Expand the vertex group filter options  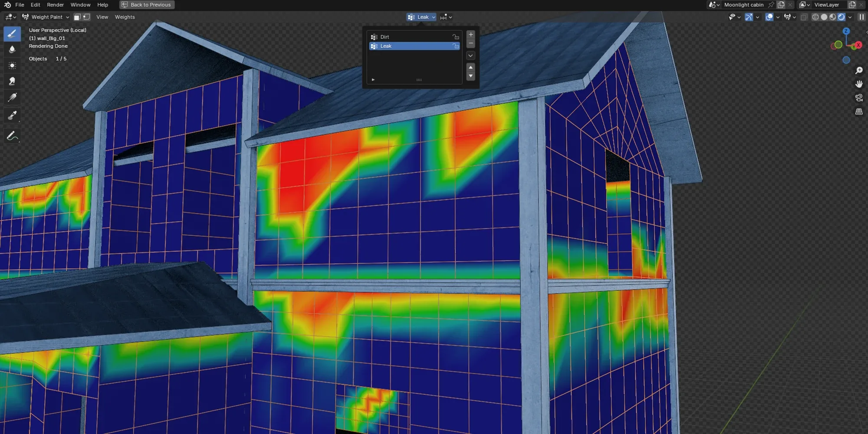(373, 79)
